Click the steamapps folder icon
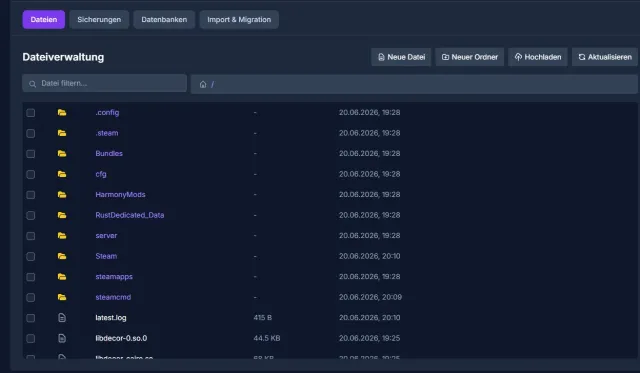The image size is (640, 373). pos(62,277)
